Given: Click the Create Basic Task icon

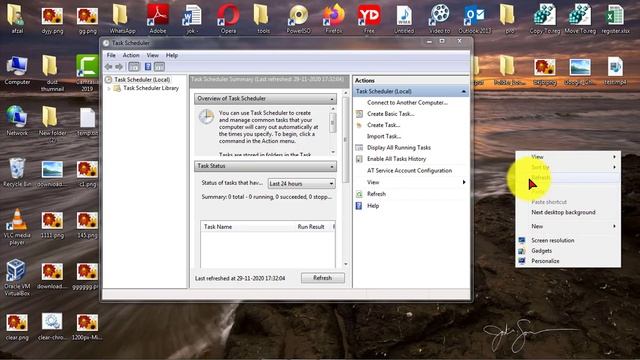Looking at the screenshot, I should tap(359, 114).
